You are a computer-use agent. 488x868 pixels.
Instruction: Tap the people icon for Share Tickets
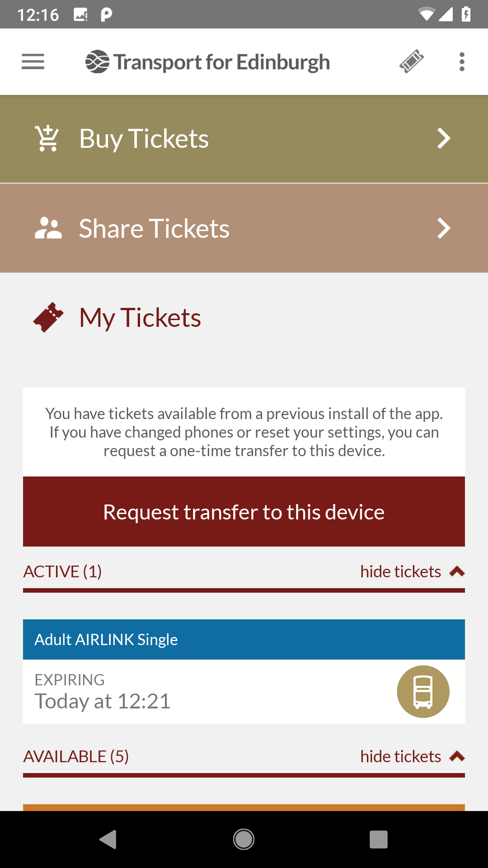point(48,228)
